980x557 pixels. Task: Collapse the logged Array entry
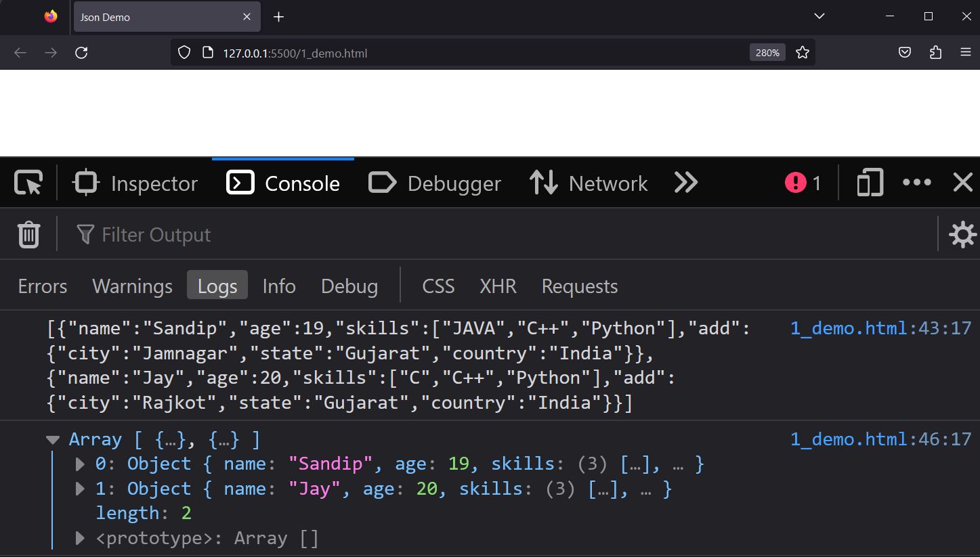[x=53, y=440]
